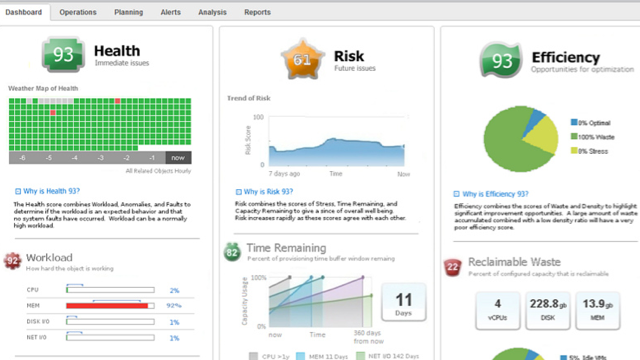Click the Reclaimable Waste 22 badge
Screen dimensions: 640x360
pyautogui.click(x=453, y=267)
